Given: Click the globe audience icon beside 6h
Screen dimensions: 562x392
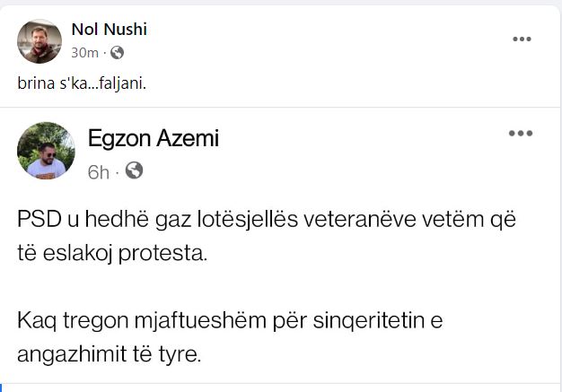Looking at the screenshot, I should (134, 170).
